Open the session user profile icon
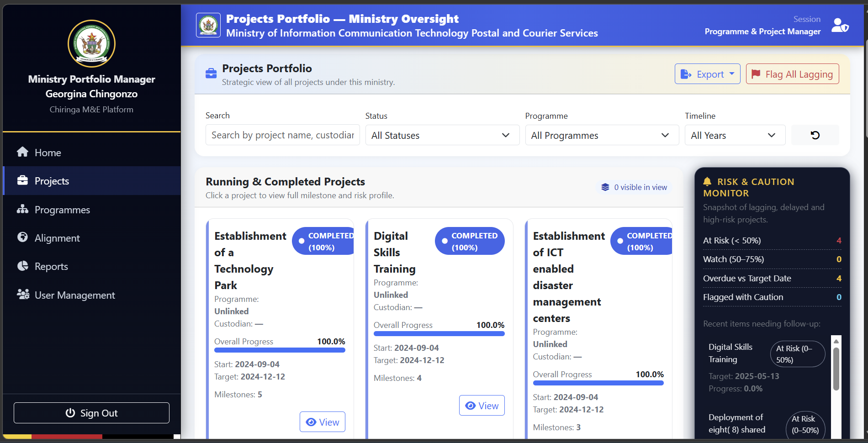 840,25
